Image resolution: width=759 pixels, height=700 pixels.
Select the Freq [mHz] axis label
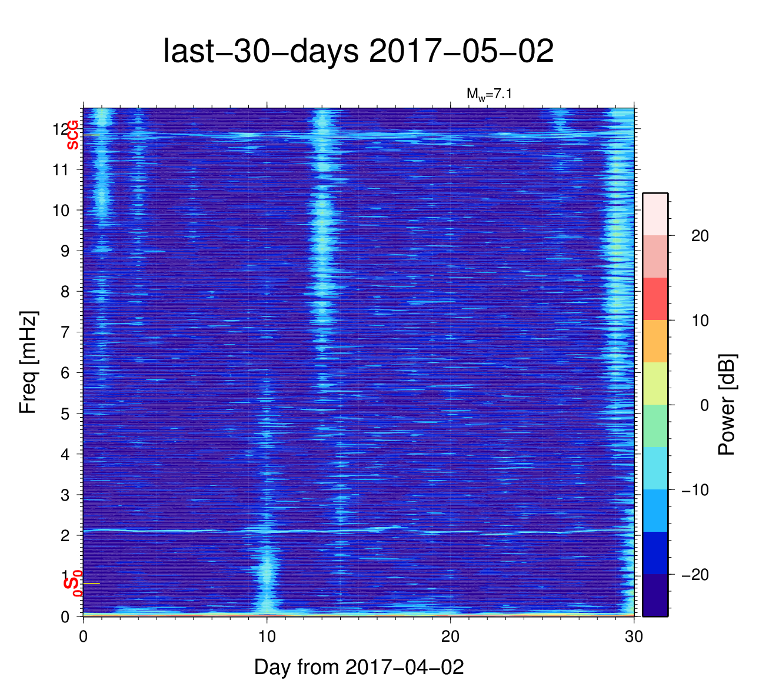[x=28, y=362]
